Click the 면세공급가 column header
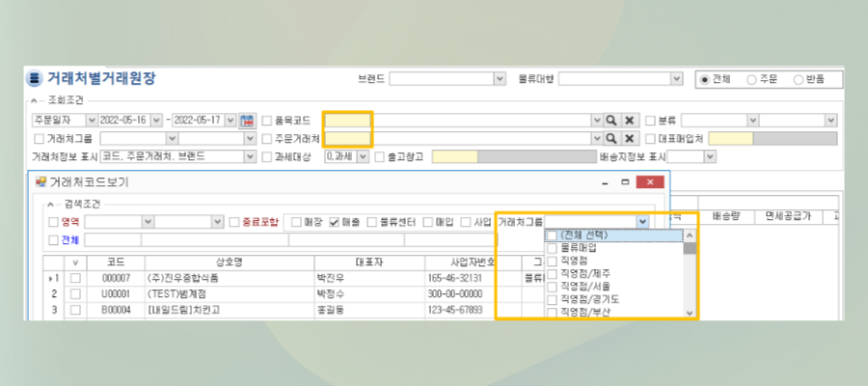This screenshot has width=868, height=386. click(788, 216)
